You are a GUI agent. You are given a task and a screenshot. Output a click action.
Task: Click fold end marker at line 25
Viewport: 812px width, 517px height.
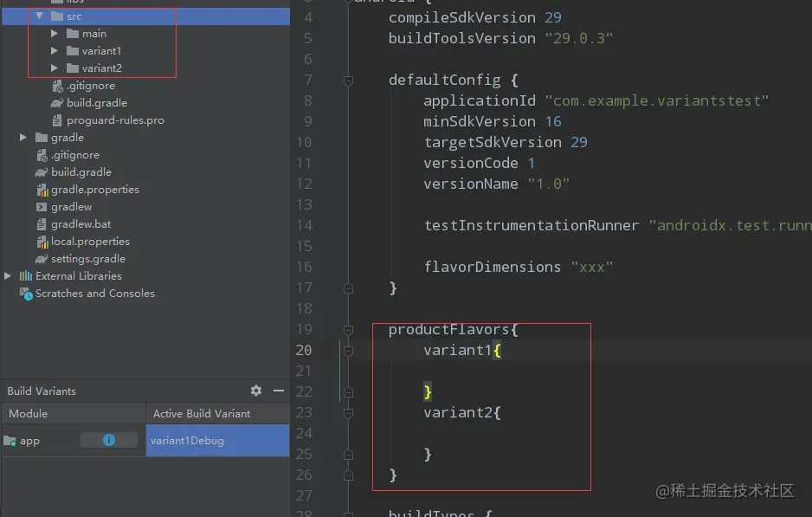(x=349, y=455)
